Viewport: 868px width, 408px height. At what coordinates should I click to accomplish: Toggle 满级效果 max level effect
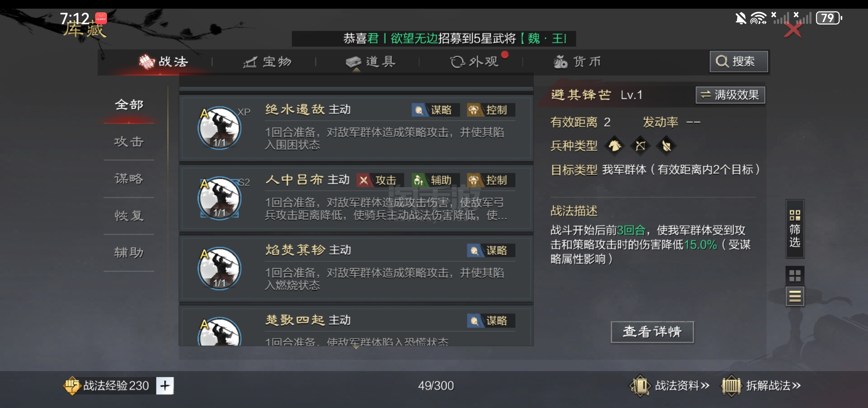(x=730, y=95)
